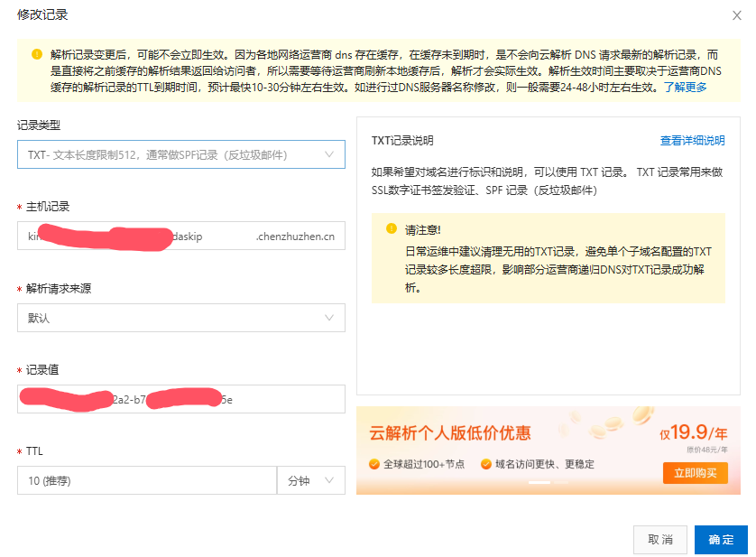756x557 pixels.
Task: Confirm changes with the 确定 button
Action: pos(721,540)
